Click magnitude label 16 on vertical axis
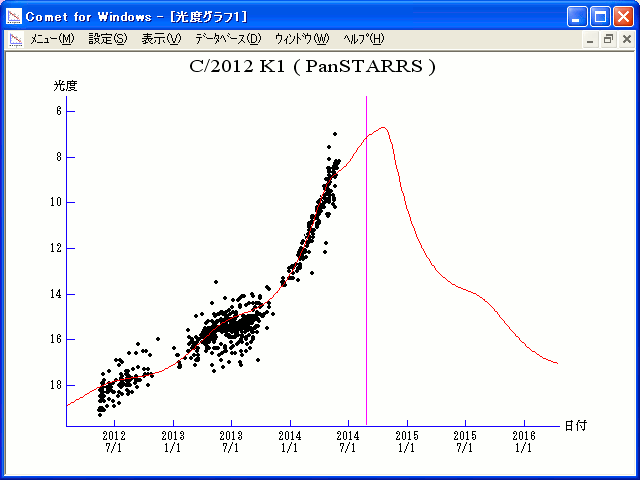 [x=56, y=339]
